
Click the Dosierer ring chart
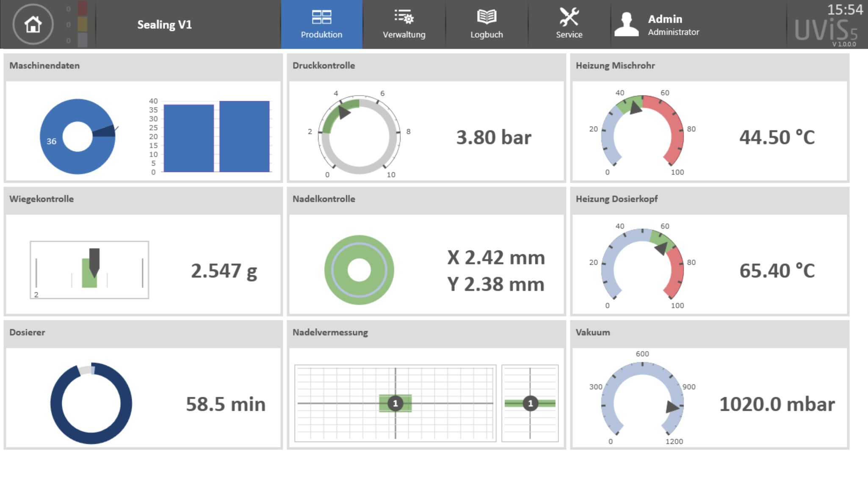pos(91,403)
